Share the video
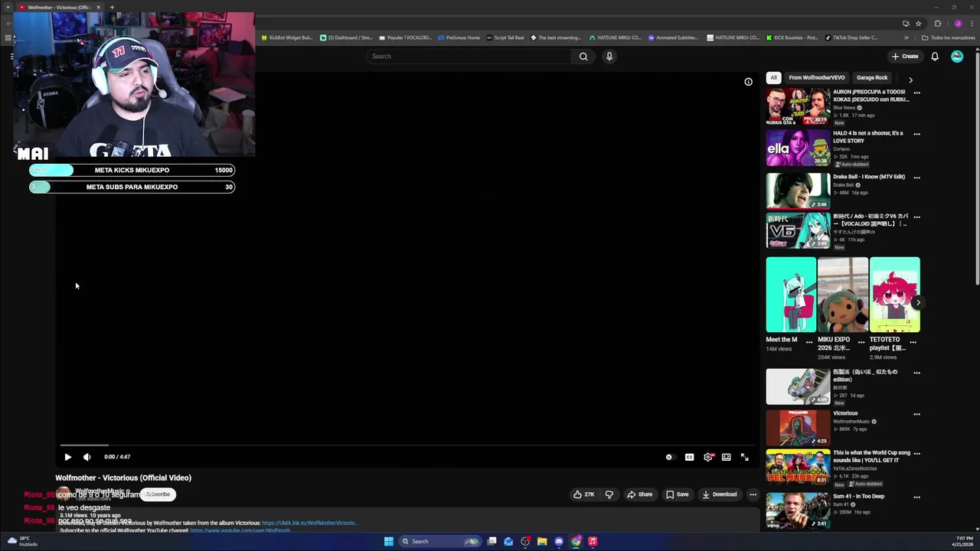 pos(640,494)
